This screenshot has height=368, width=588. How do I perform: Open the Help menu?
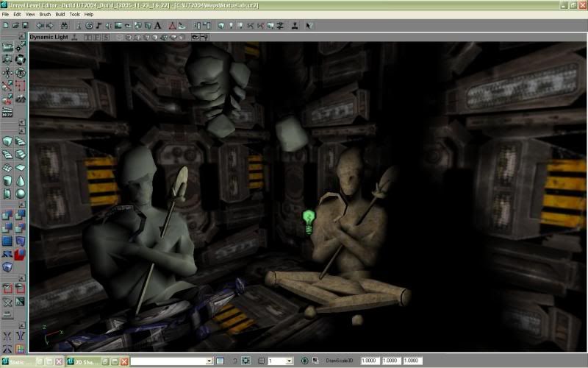pos(89,14)
